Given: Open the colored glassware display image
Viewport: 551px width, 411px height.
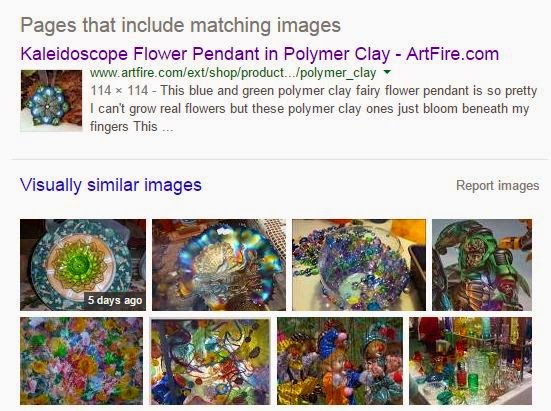Looking at the screenshot, I should click(471, 361).
